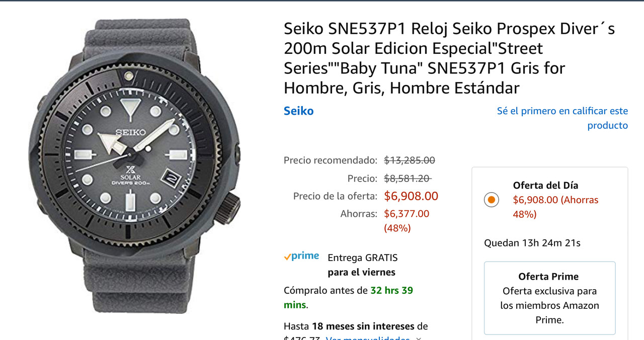Click the Quedan 13h 24m countdown timer
The width and height of the screenshot is (644, 340).
532,243
